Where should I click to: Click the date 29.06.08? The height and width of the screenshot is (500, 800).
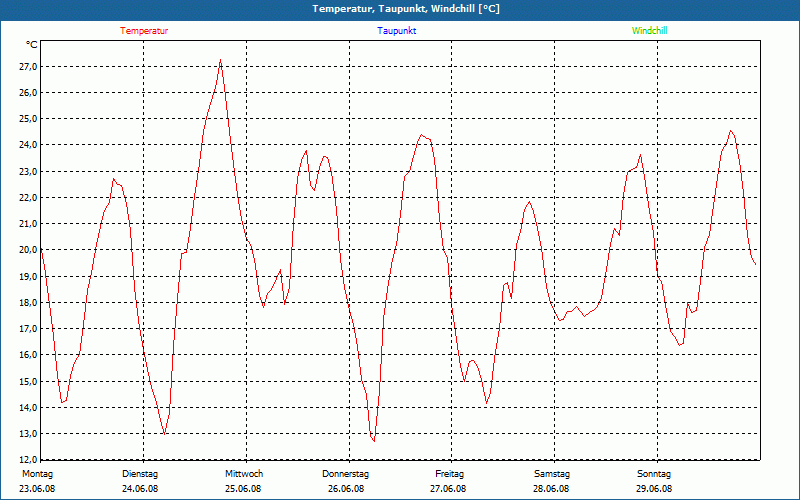pos(654,489)
